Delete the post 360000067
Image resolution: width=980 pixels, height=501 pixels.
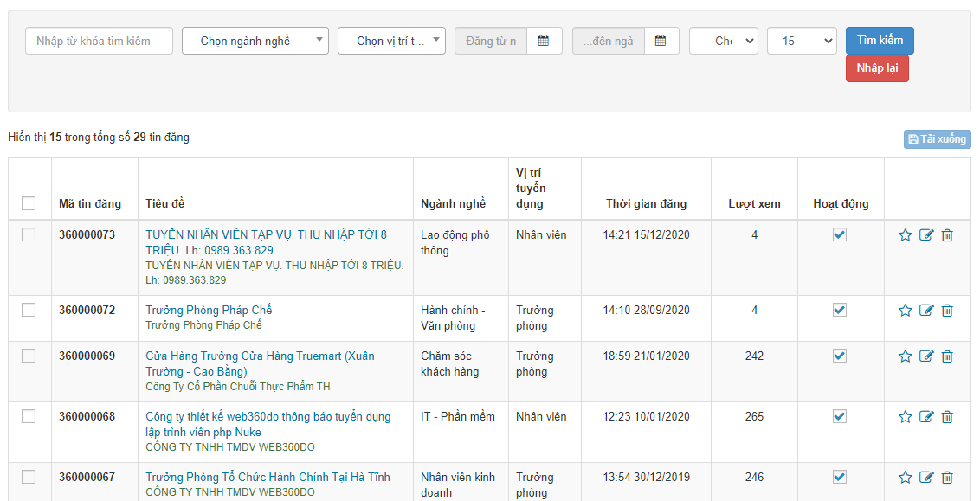click(x=947, y=478)
